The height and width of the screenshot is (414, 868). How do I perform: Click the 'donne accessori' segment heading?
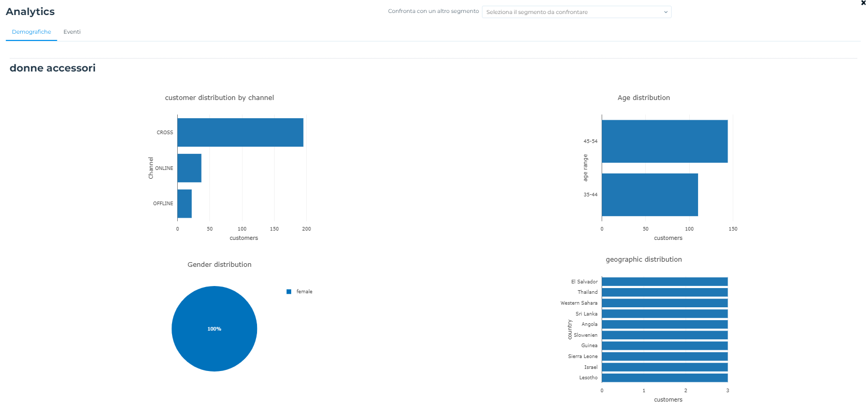tap(52, 68)
